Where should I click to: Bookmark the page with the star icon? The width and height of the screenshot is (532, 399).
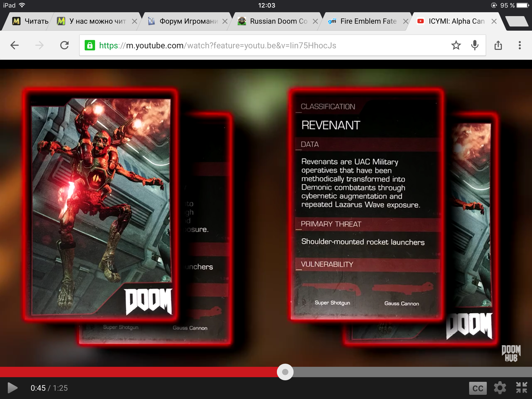tap(456, 45)
